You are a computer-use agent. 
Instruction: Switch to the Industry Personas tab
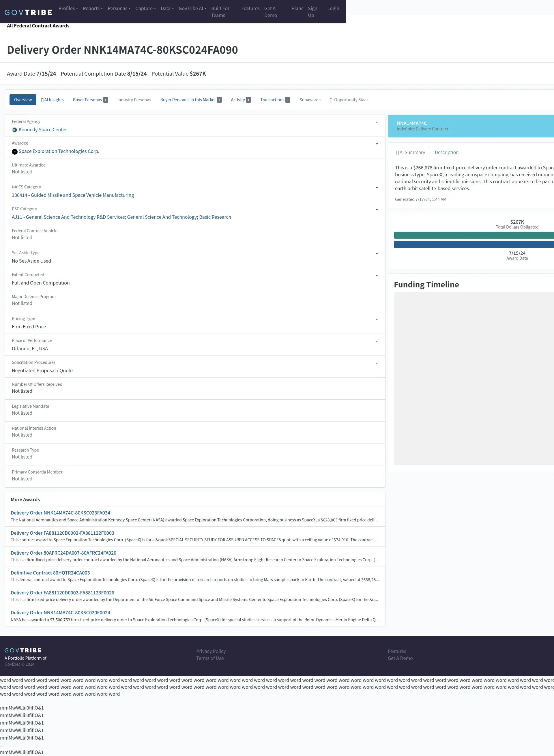click(134, 100)
